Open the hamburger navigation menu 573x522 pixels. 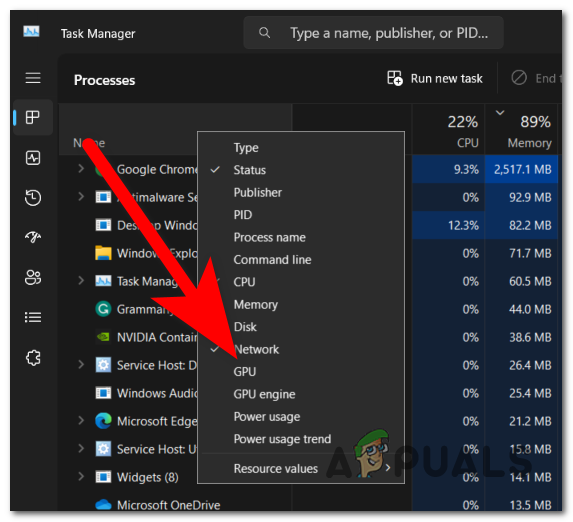click(33, 78)
